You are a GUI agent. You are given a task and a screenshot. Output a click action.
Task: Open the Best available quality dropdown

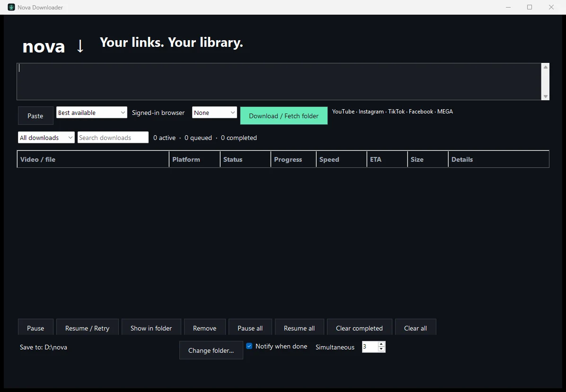92,113
